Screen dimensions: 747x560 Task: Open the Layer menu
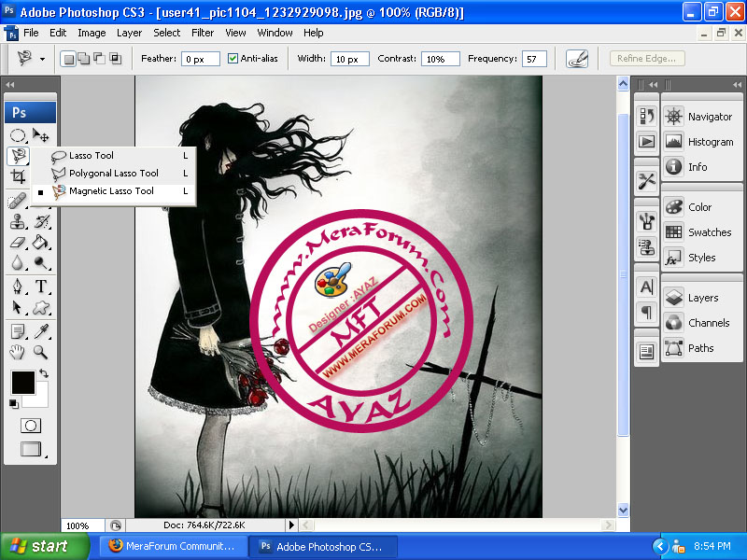[129, 33]
